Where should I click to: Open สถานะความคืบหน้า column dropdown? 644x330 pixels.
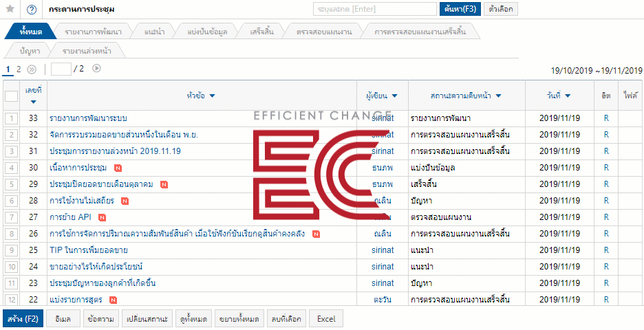click(498, 96)
